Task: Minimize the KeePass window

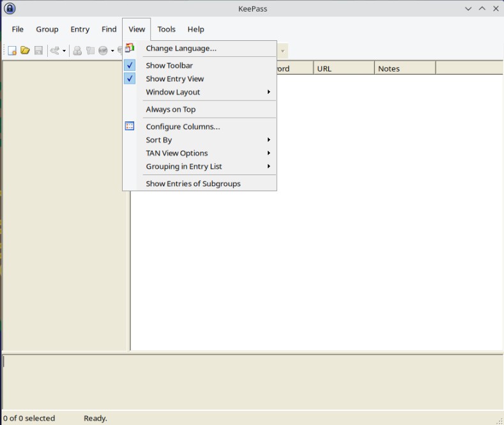Action: click(468, 9)
